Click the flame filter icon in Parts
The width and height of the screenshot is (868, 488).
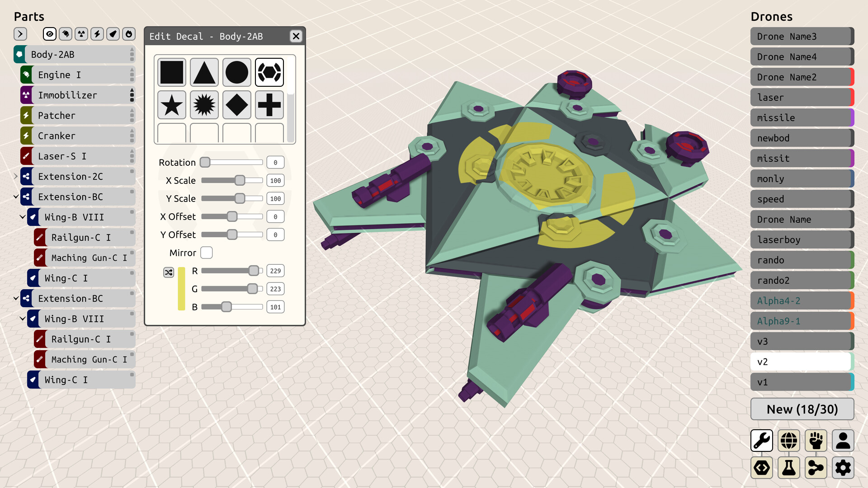(x=129, y=34)
